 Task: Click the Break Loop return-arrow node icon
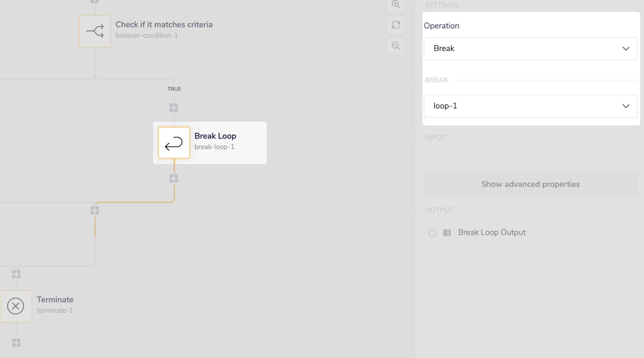click(x=174, y=143)
